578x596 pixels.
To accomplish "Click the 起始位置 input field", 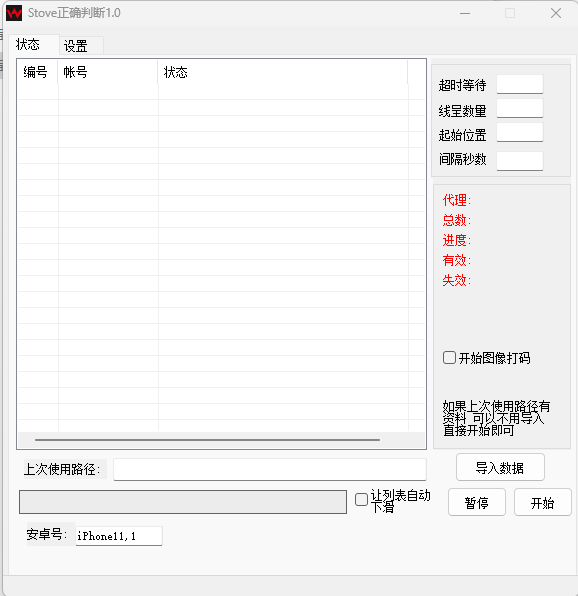I will coord(519,132).
